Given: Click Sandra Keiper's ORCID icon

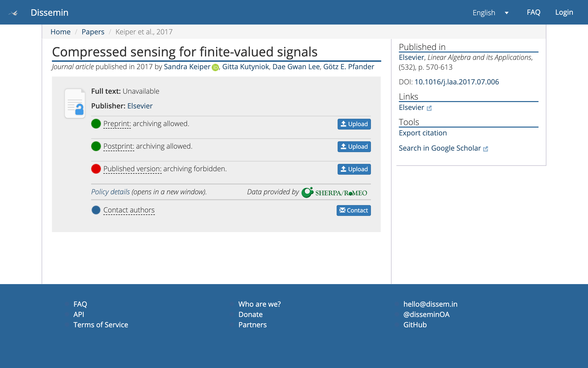Looking at the screenshot, I should point(215,67).
